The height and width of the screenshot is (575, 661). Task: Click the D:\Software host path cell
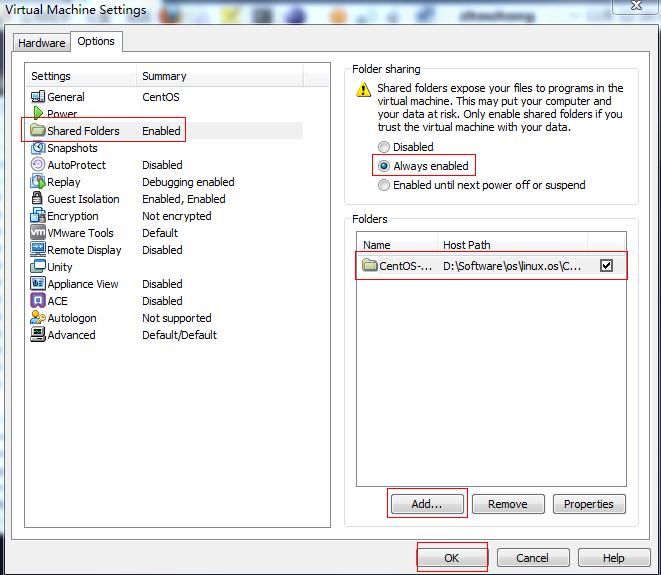click(512, 266)
